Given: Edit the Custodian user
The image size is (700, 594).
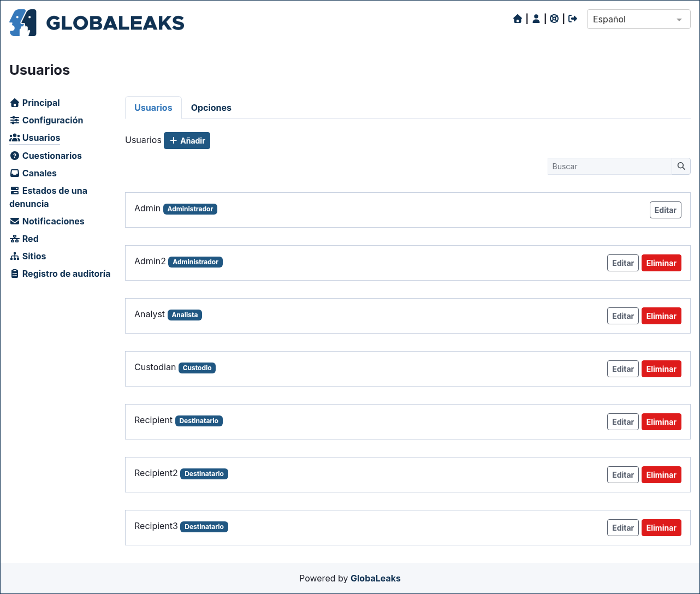Looking at the screenshot, I should [x=622, y=369].
